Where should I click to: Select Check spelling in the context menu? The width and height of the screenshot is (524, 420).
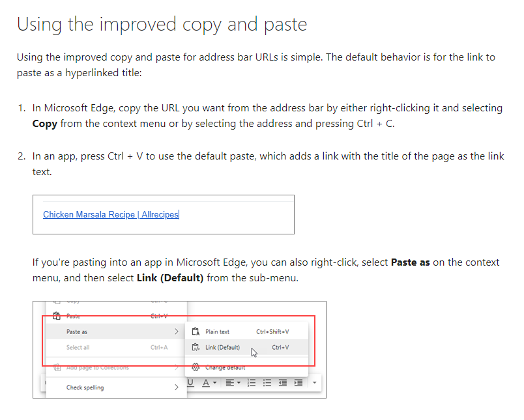pyautogui.click(x=85, y=387)
